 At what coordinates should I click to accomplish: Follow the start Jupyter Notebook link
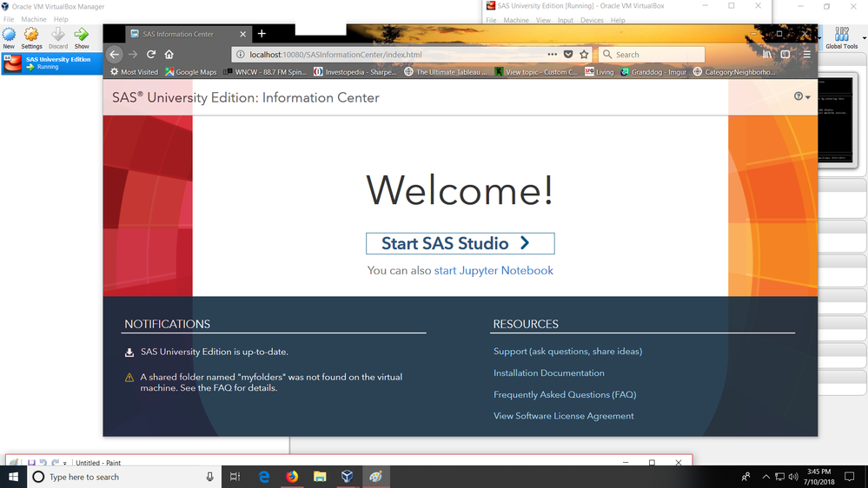[x=494, y=271]
